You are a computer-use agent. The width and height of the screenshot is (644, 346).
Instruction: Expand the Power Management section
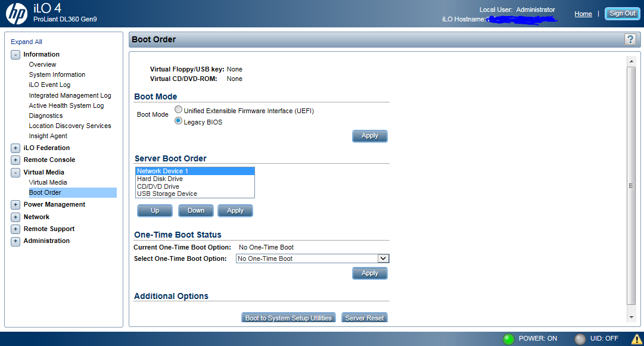[x=15, y=205]
